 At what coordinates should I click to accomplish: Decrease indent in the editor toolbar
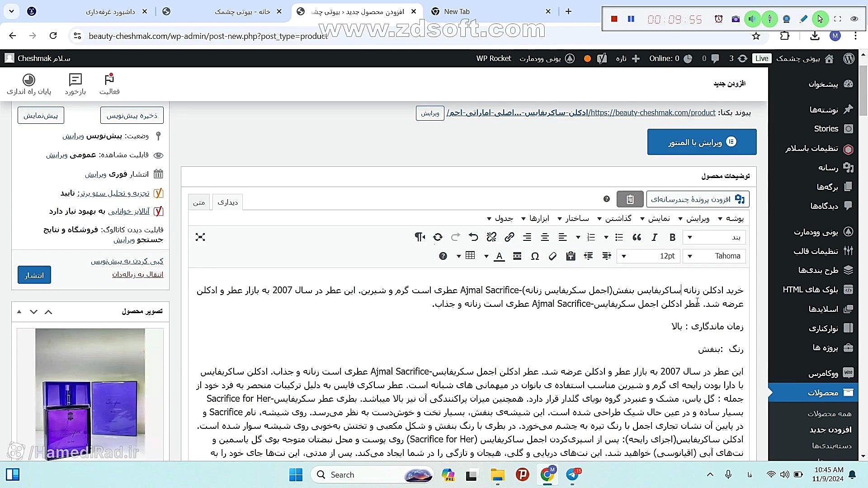[588, 256]
